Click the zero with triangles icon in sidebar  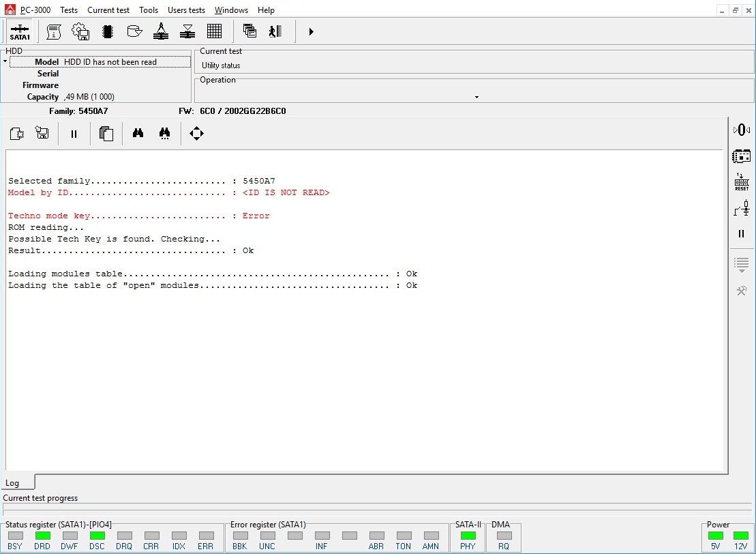tap(742, 130)
